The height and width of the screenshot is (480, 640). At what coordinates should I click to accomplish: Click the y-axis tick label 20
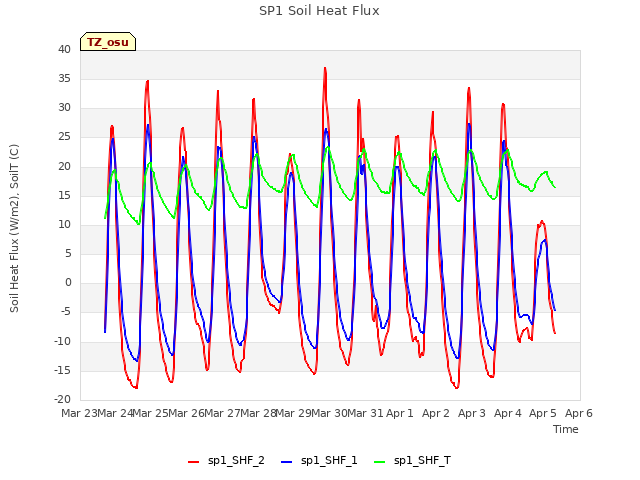point(64,166)
